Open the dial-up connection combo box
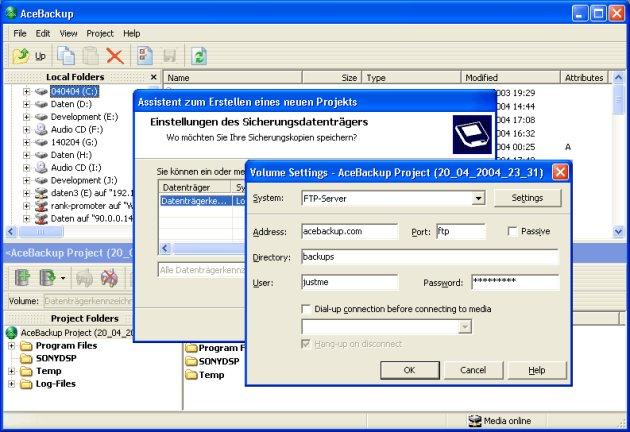 tap(464, 327)
